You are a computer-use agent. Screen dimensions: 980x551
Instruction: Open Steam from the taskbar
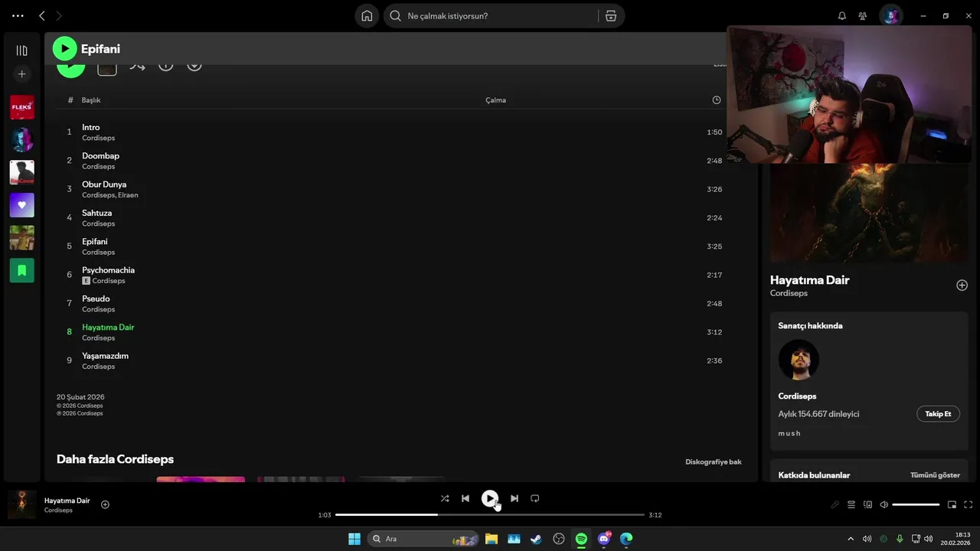[537, 539]
